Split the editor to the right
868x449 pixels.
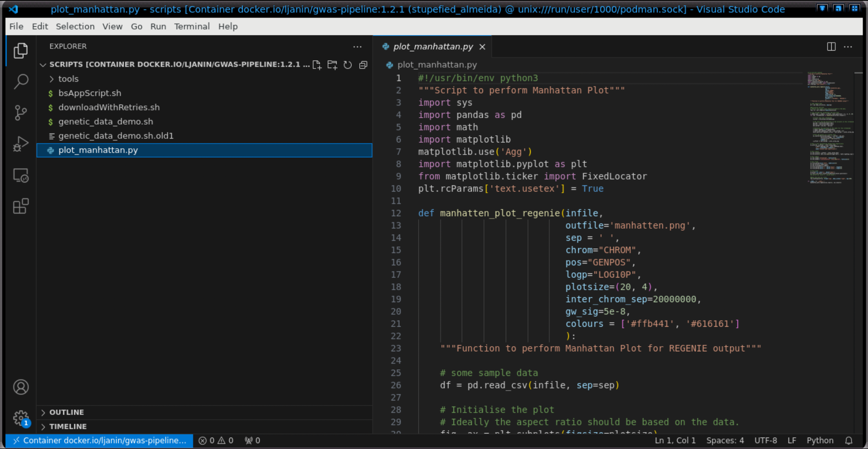click(x=831, y=46)
